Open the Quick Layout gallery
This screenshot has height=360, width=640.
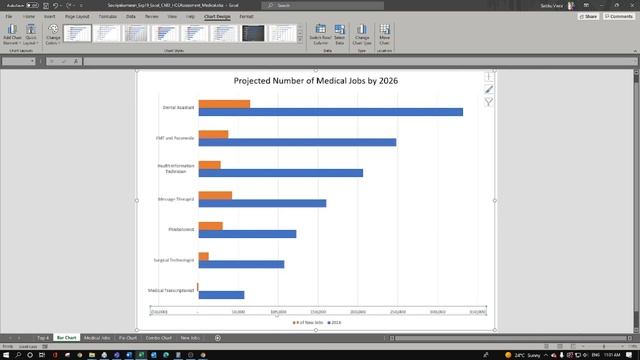coord(31,35)
